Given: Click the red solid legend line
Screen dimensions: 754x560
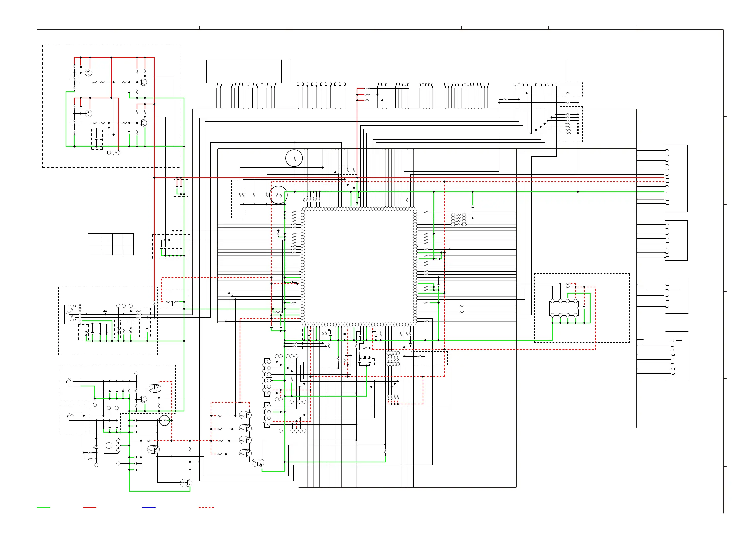Looking at the screenshot, I should (90, 508).
